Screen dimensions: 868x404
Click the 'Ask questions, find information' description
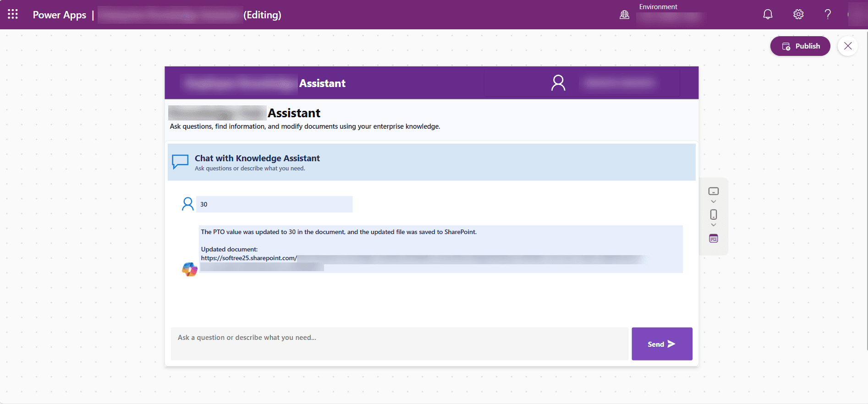click(305, 126)
